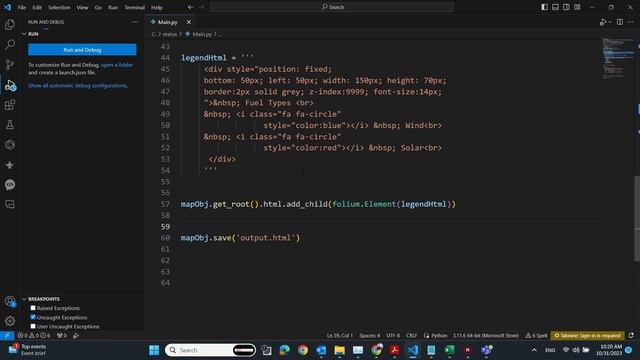
Task: Open Microsoft Edge from the taskbar
Action: pos(284,350)
